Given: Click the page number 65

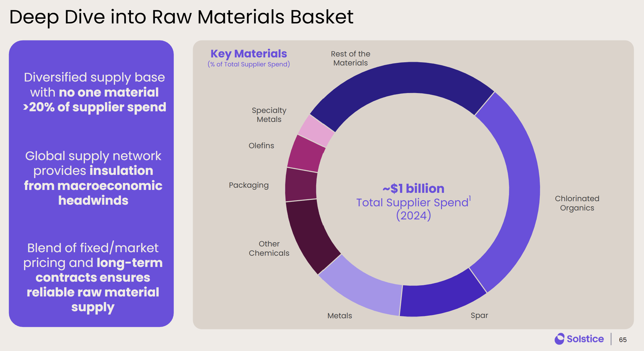Looking at the screenshot, I should (x=623, y=340).
